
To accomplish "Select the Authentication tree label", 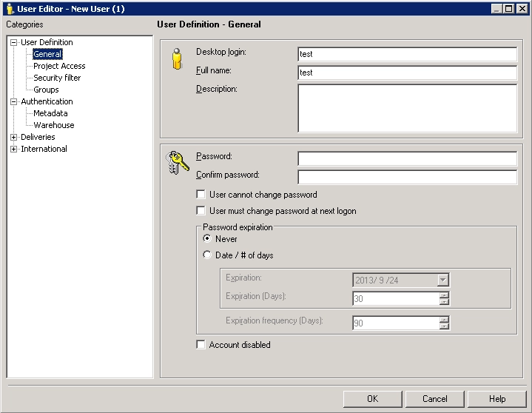I will 47,101.
